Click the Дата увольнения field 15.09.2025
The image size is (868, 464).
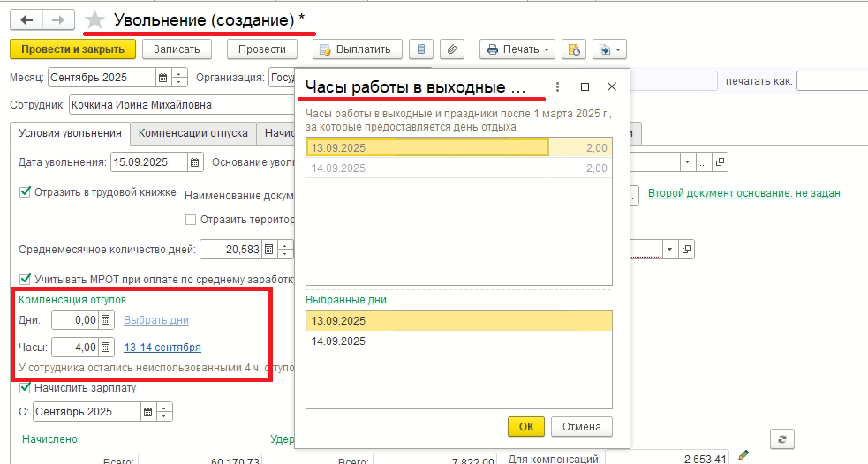(x=149, y=162)
